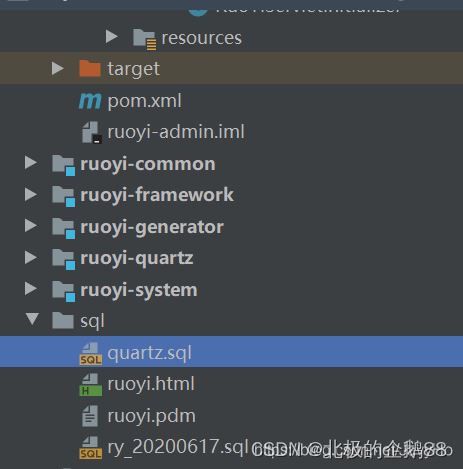Click the ruoyi-common module folder icon
This screenshot has height=469, width=463.
(x=64, y=165)
